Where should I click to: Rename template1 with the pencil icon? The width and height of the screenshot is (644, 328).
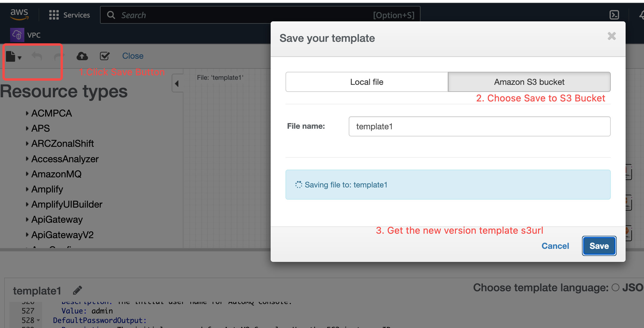77,290
